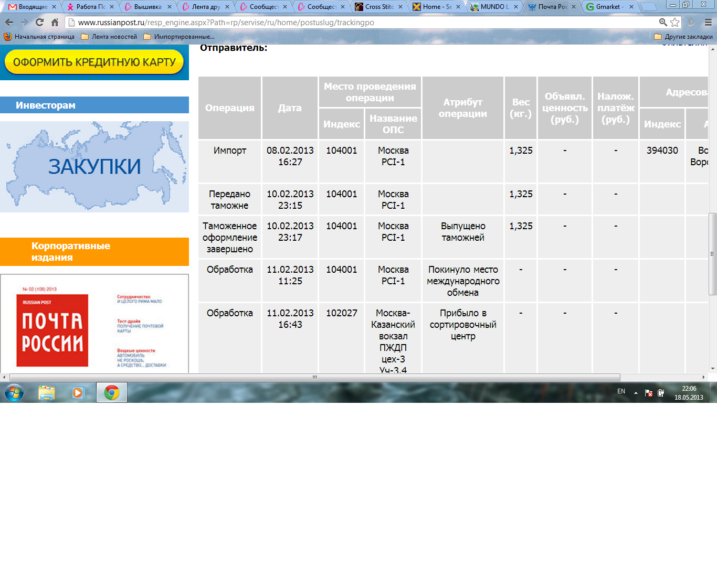Screen dimensions: 717x588
Task: Click the horizontal scrollbar thumb
Action: coord(315,377)
